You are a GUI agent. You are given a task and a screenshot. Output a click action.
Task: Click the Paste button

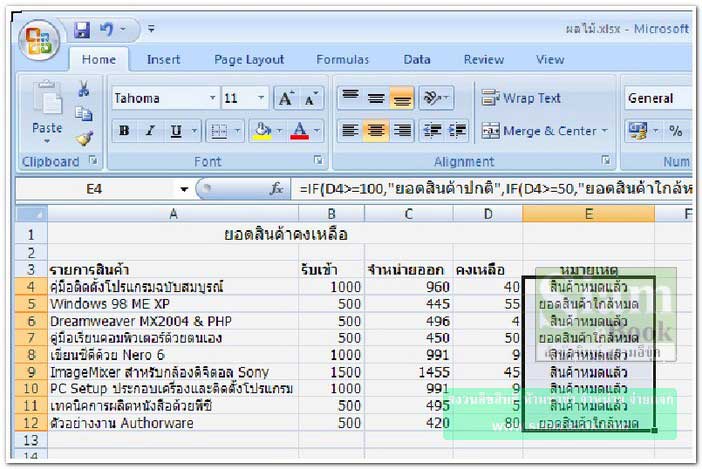47,112
